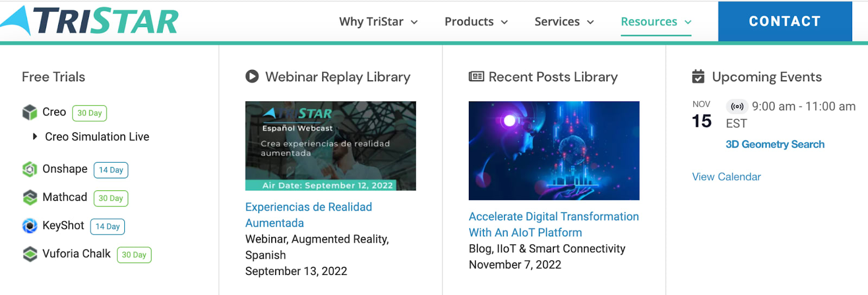
Task: Click the TriStar logo
Action: pos(90,21)
